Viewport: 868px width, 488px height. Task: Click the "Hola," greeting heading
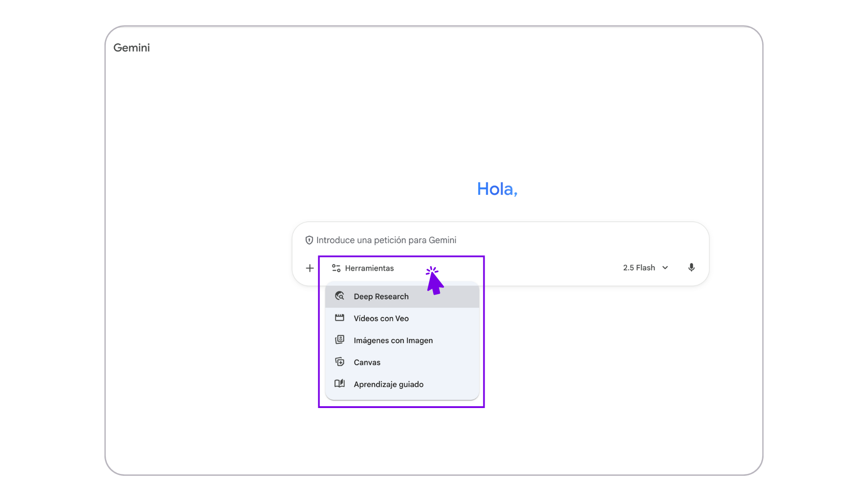[497, 189]
